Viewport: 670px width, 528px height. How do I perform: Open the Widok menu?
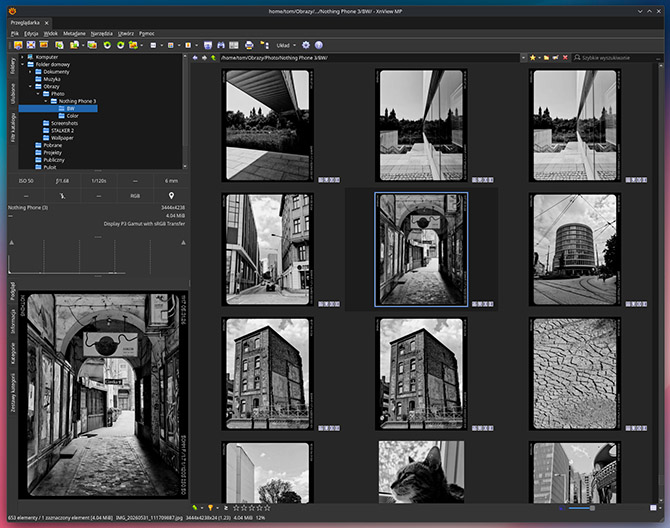[50, 33]
